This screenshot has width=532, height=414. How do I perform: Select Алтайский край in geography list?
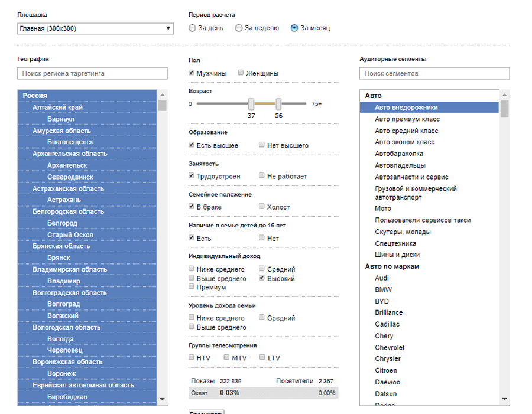(57, 107)
